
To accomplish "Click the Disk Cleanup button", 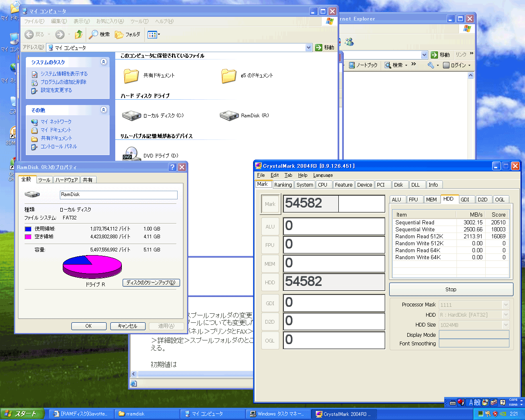I will click(x=151, y=283).
